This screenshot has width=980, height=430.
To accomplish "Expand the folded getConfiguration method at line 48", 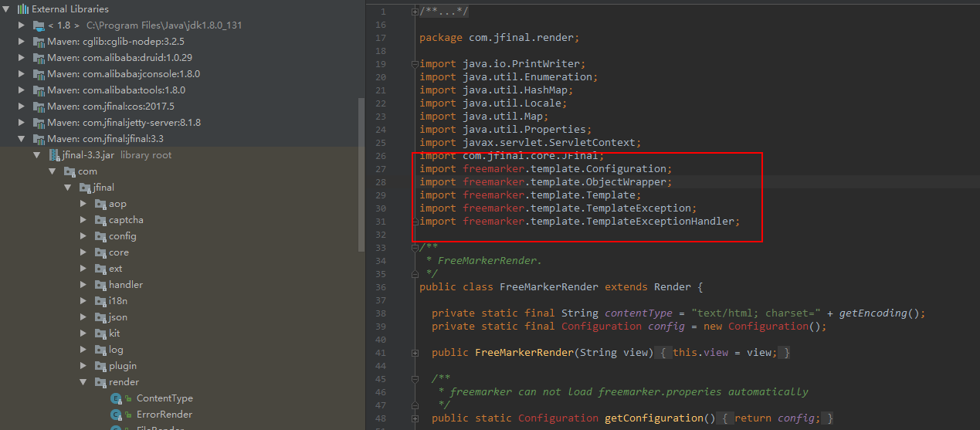I will [415, 418].
